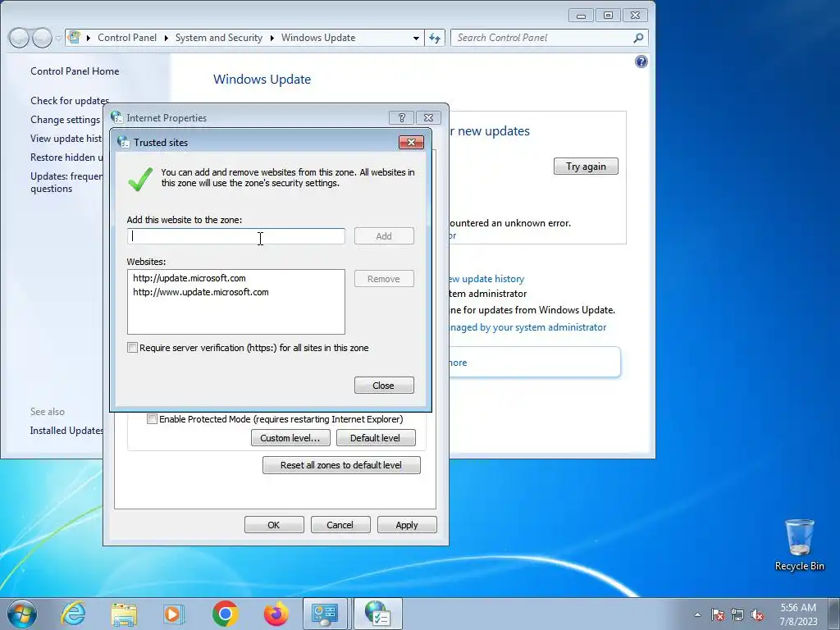Screen dimensions: 840x630
Task: Click Change settings link in sidebar
Action: pyautogui.click(x=66, y=120)
